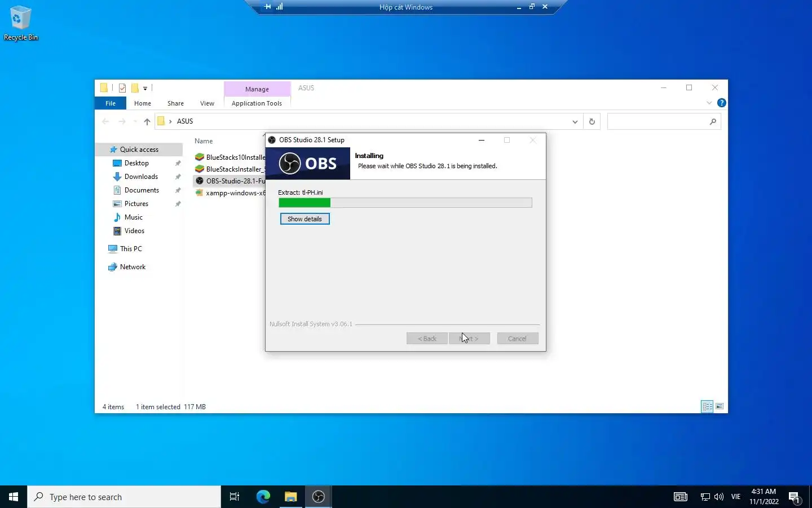This screenshot has width=812, height=508.
Task: Click the Explorer back arrow
Action: [105, 121]
